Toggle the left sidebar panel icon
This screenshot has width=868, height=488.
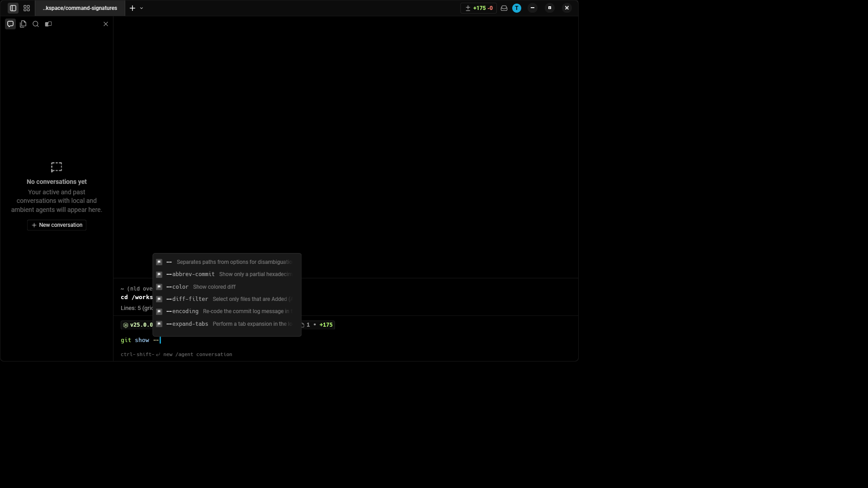click(x=13, y=8)
